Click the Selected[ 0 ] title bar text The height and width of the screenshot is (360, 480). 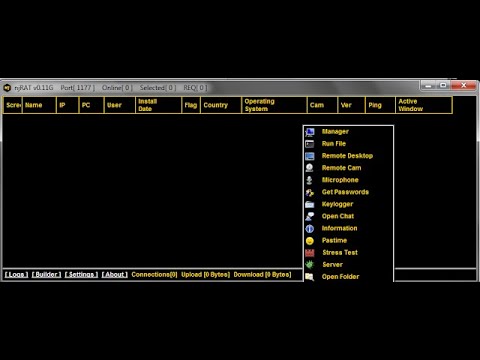click(158, 88)
